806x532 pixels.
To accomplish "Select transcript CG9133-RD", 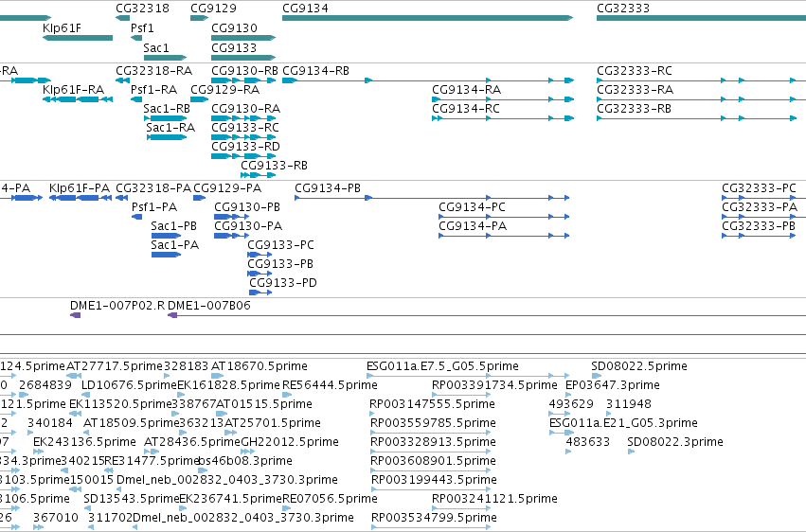I will click(243, 156).
